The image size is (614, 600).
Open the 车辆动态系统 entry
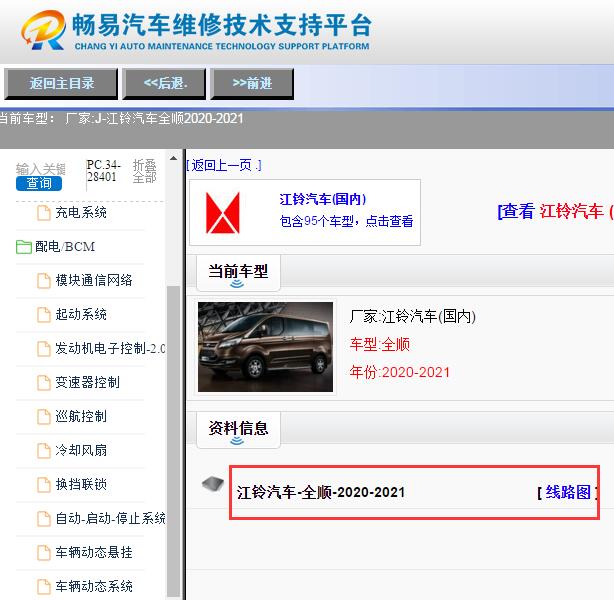tap(94, 587)
